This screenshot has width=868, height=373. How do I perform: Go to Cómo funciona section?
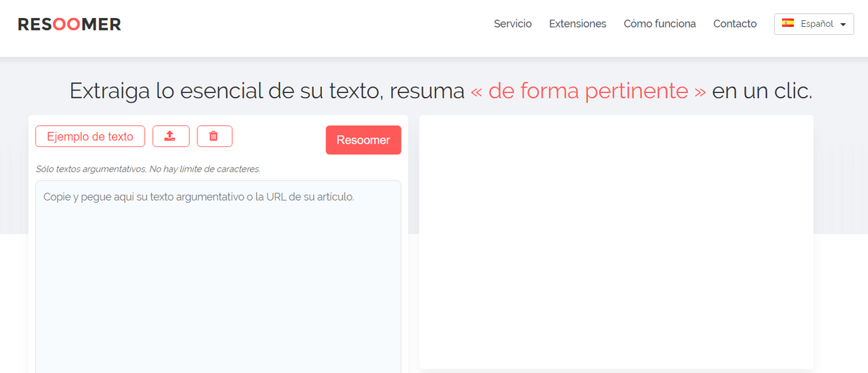[x=660, y=24]
